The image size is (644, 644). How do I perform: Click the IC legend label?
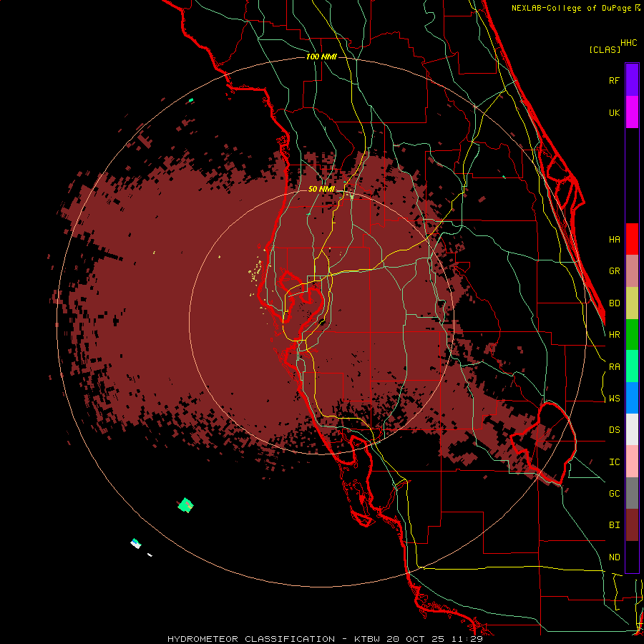coord(615,462)
